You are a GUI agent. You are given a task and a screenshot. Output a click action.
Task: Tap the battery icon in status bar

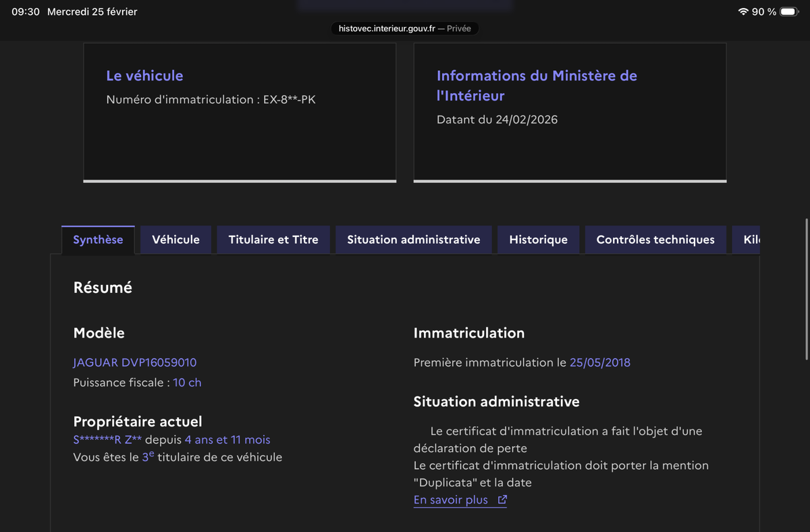(788, 12)
